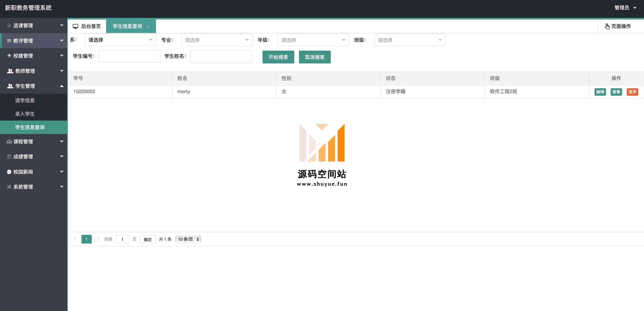Click the 选课管理 sidebar document icon

point(9,26)
